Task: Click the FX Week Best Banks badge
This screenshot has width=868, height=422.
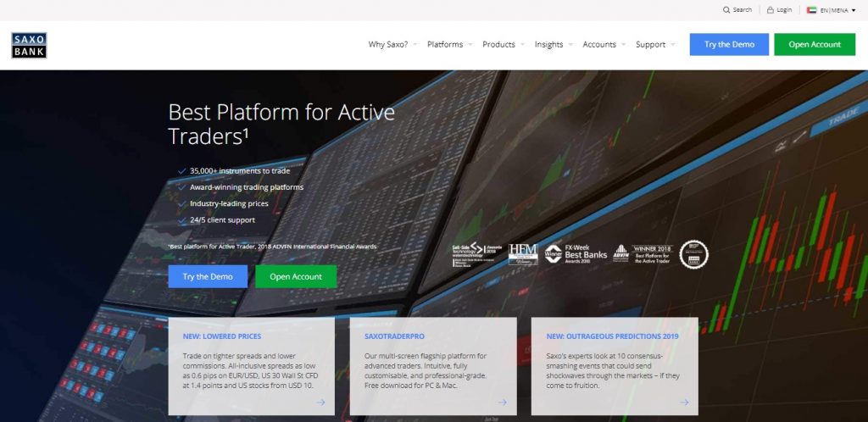Action: 576,254
